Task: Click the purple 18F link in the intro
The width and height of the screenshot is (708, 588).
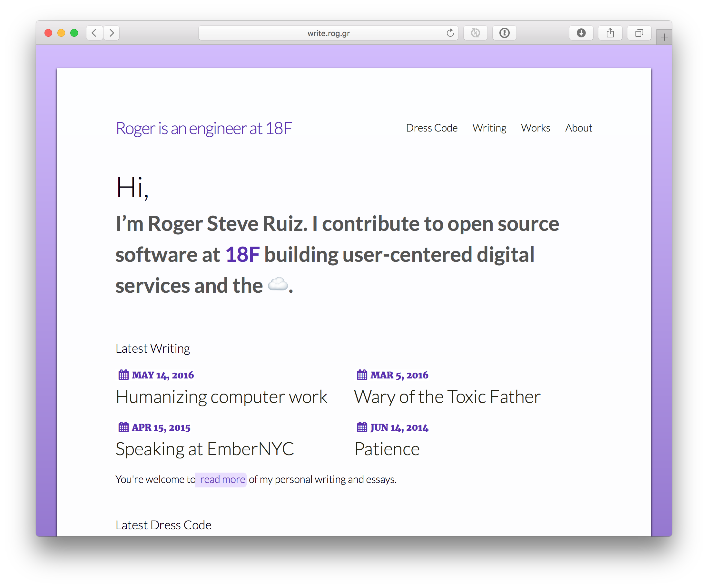Action: tap(242, 255)
